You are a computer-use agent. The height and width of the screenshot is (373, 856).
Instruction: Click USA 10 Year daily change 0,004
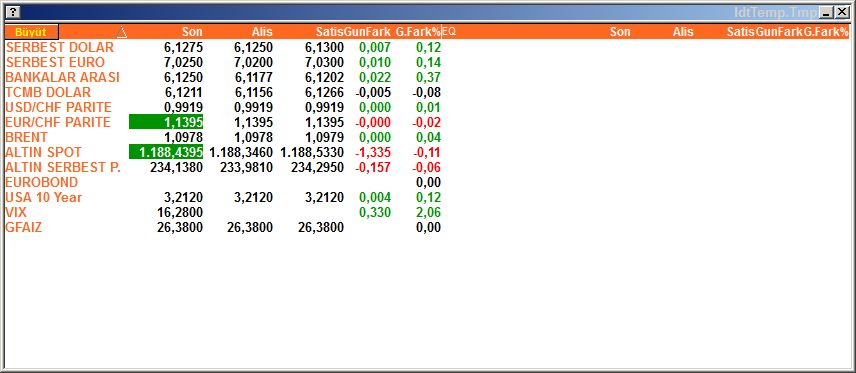375,197
